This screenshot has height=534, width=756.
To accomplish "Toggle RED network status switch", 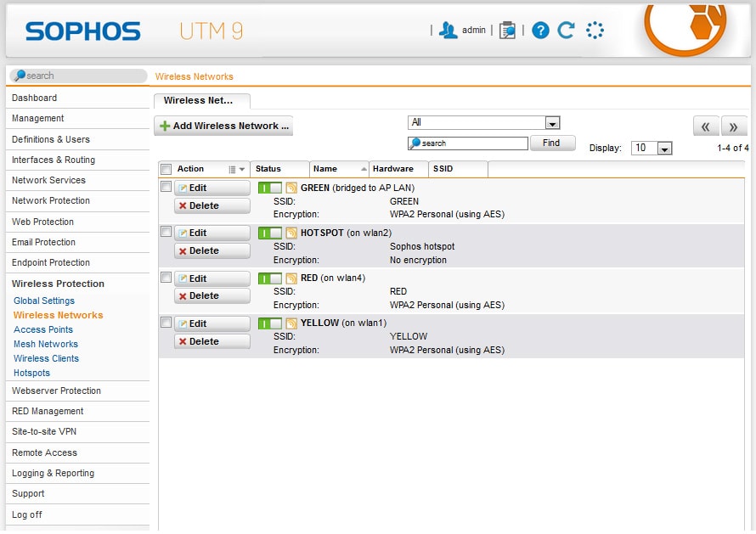I will click(x=270, y=278).
